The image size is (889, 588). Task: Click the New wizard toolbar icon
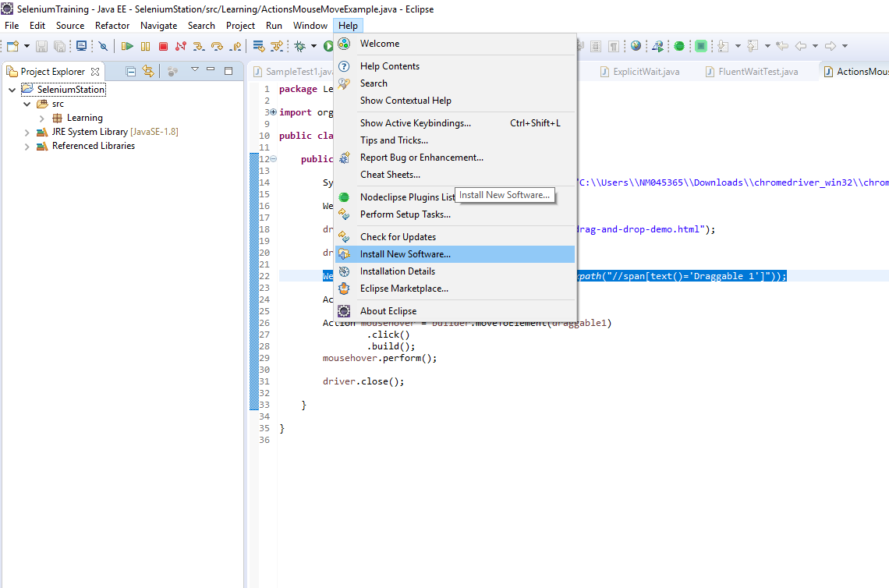point(12,46)
